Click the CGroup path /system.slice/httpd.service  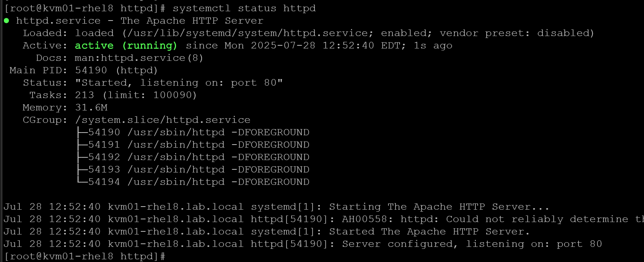[163, 120]
